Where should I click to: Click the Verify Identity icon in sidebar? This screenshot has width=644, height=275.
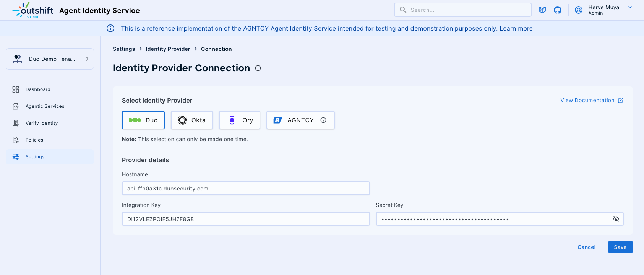[16, 123]
